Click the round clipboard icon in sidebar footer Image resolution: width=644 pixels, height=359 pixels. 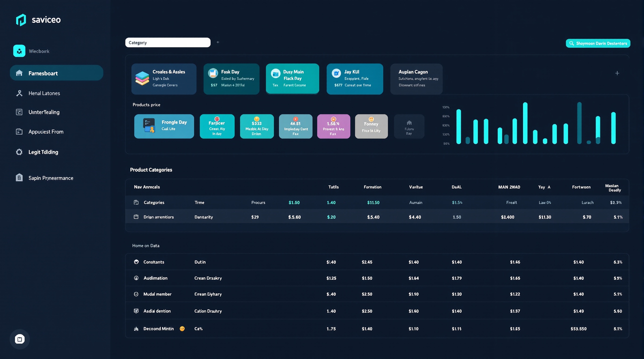20,339
